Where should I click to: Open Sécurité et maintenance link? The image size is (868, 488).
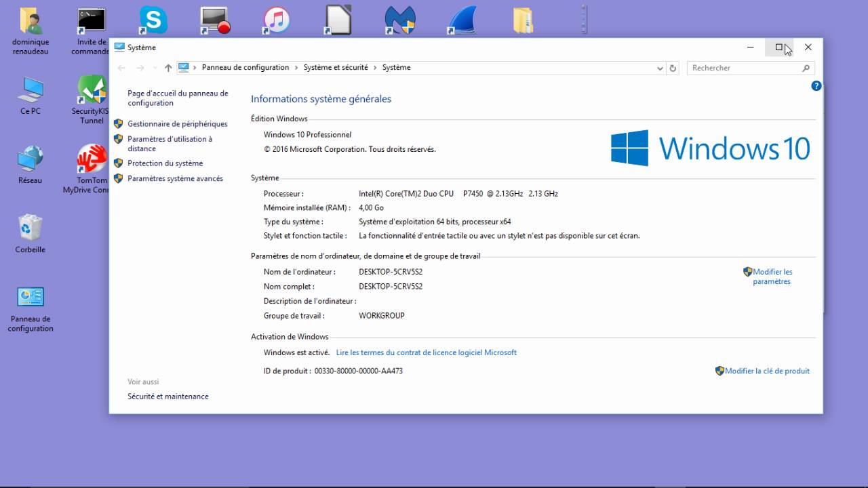pyautogui.click(x=168, y=396)
